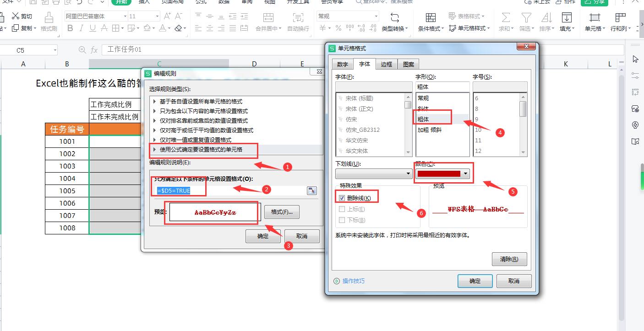Click the formula bar showing 工作任务01
Image resolution: width=644 pixels, height=331 pixels.
pyautogui.click(x=137, y=49)
